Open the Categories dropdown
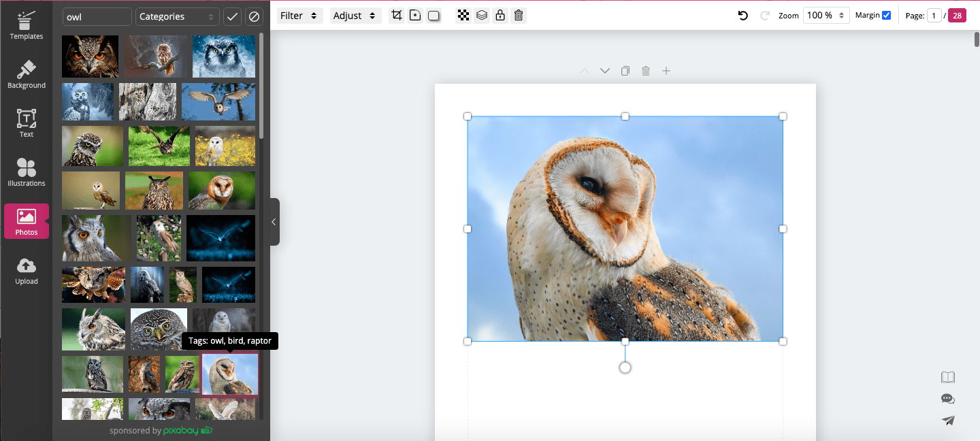Image resolution: width=980 pixels, height=441 pixels. coord(178,16)
